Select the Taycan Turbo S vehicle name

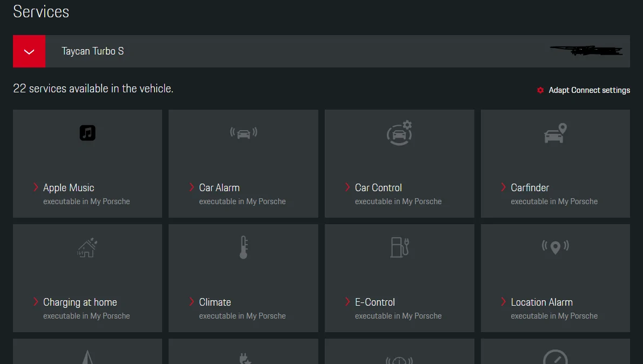coord(93,51)
